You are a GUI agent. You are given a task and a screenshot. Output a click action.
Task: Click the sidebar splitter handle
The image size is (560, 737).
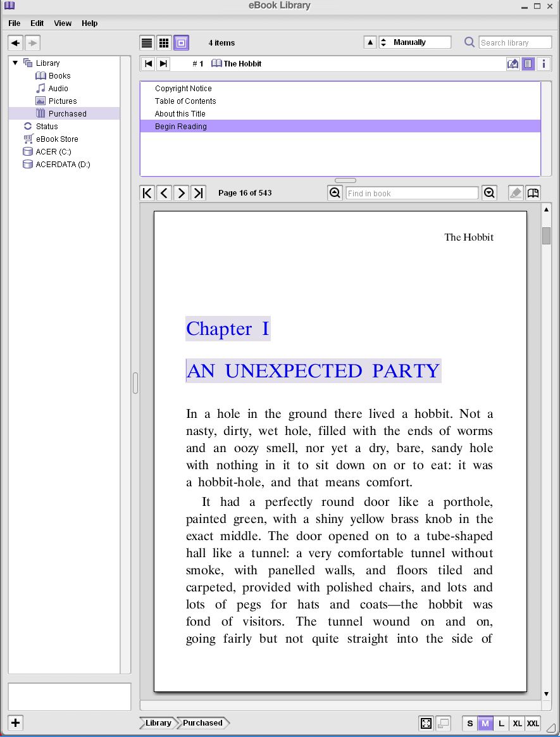135,382
